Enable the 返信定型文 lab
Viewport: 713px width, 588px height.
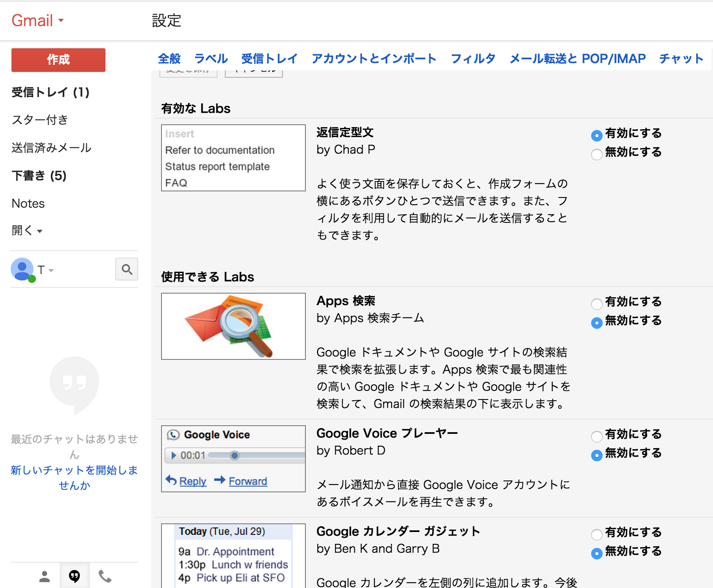(x=597, y=135)
